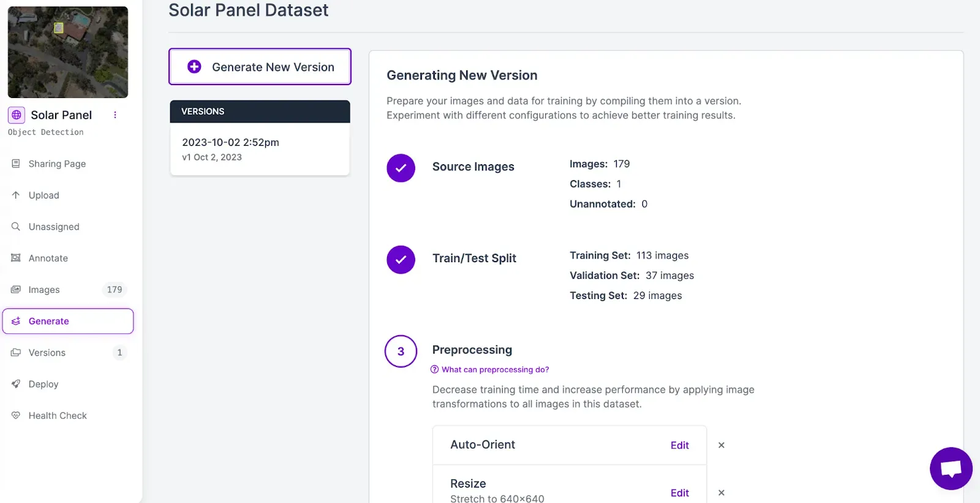This screenshot has width=980, height=503.
Task: Open Health Check heart icon
Action: click(x=16, y=415)
